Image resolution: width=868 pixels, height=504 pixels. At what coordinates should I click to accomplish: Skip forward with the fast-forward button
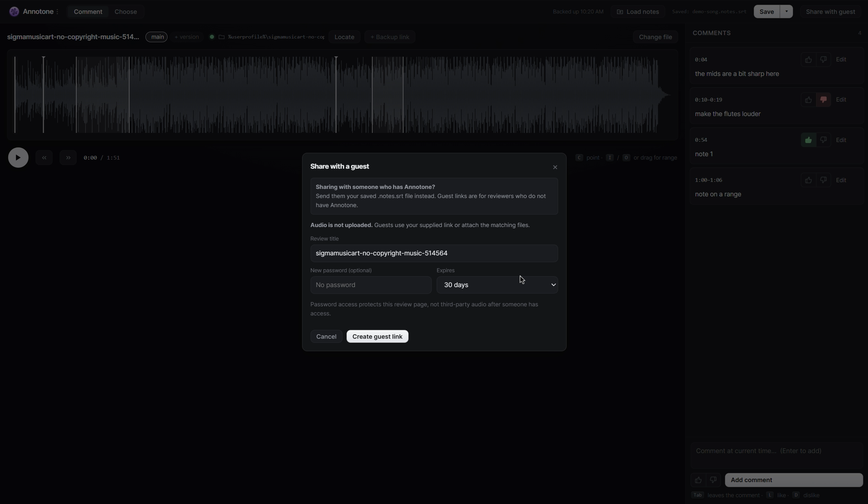[x=68, y=157]
